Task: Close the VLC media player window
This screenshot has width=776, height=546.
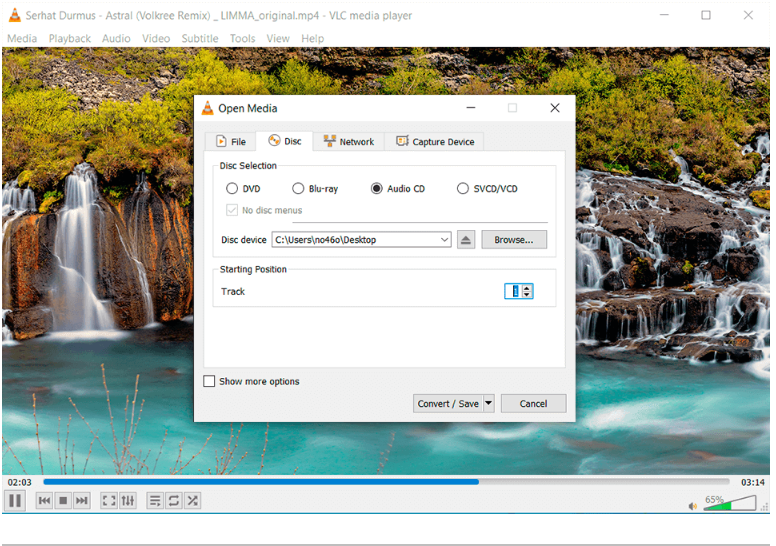Action: tap(748, 15)
